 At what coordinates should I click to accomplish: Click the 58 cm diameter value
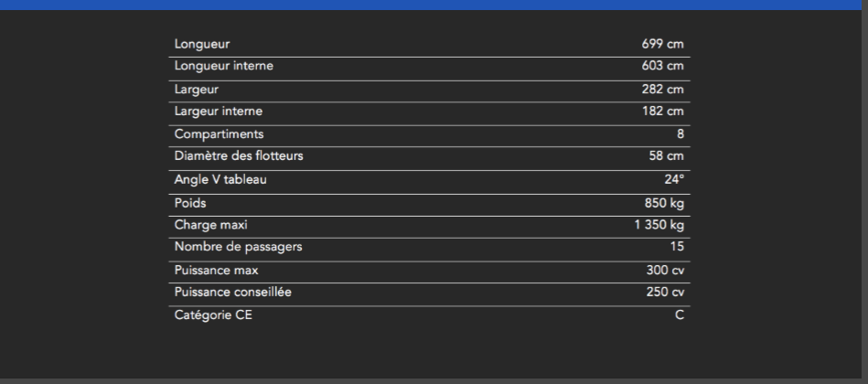point(666,156)
